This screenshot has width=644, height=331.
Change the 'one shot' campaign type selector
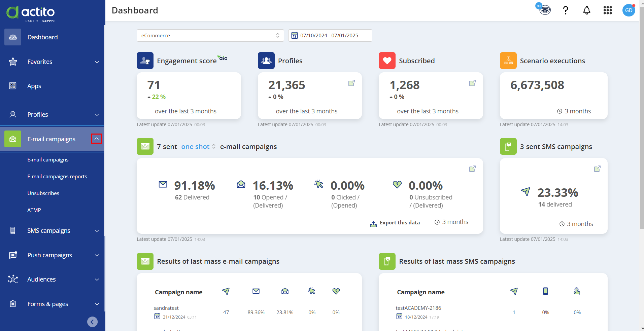point(198,147)
